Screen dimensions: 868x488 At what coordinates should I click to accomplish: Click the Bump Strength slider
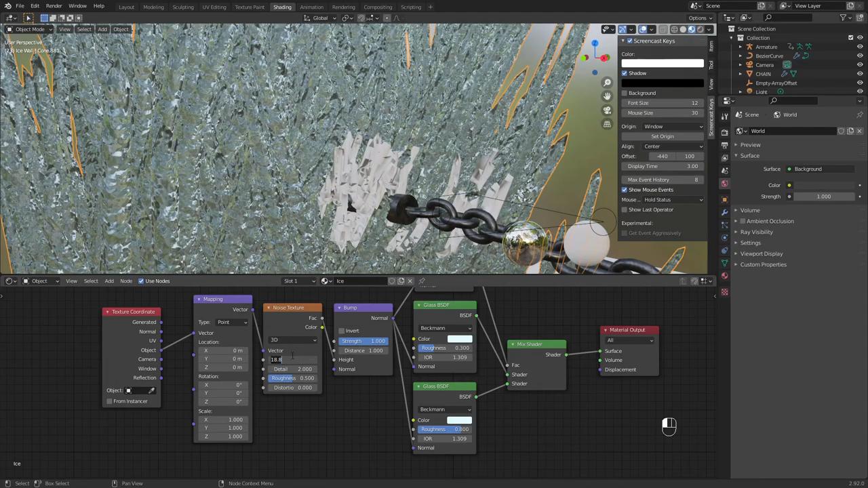pyautogui.click(x=363, y=341)
